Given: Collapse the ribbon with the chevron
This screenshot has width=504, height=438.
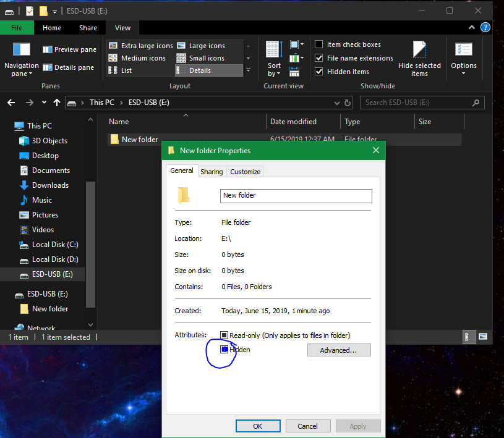Looking at the screenshot, I should [471, 27].
